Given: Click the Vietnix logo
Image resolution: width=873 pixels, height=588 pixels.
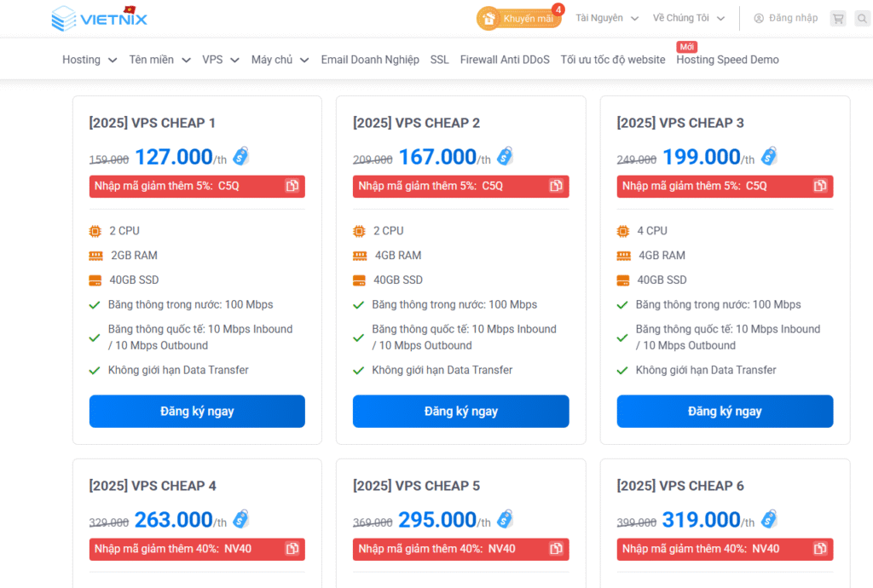Looking at the screenshot, I should tap(99, 18).
